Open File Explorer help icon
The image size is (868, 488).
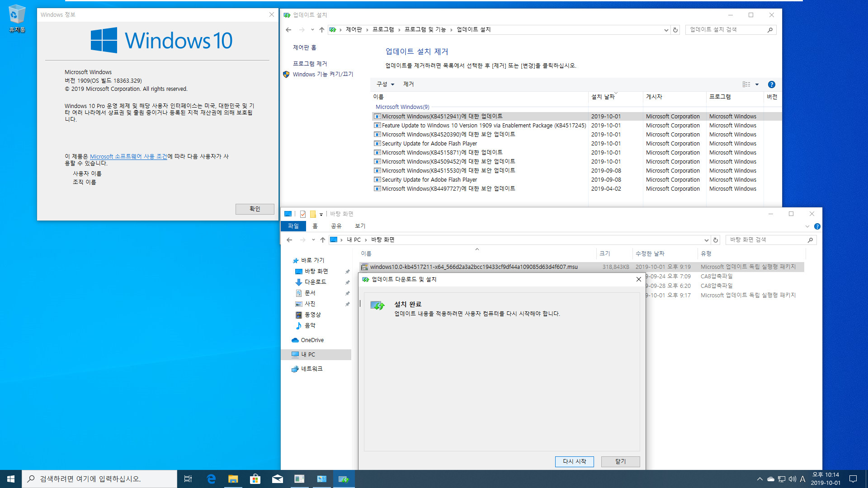tap(817, 226)
